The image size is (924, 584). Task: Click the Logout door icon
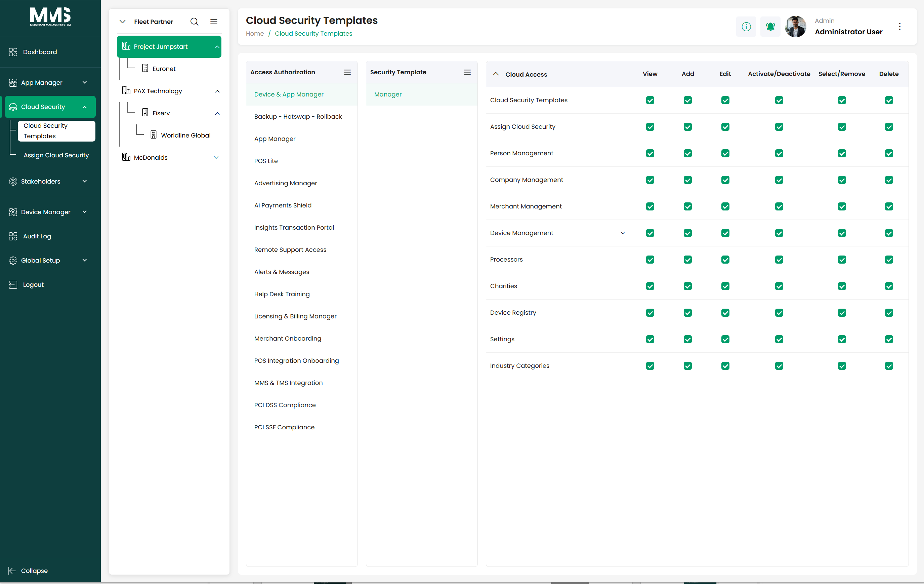click(13, 284)
